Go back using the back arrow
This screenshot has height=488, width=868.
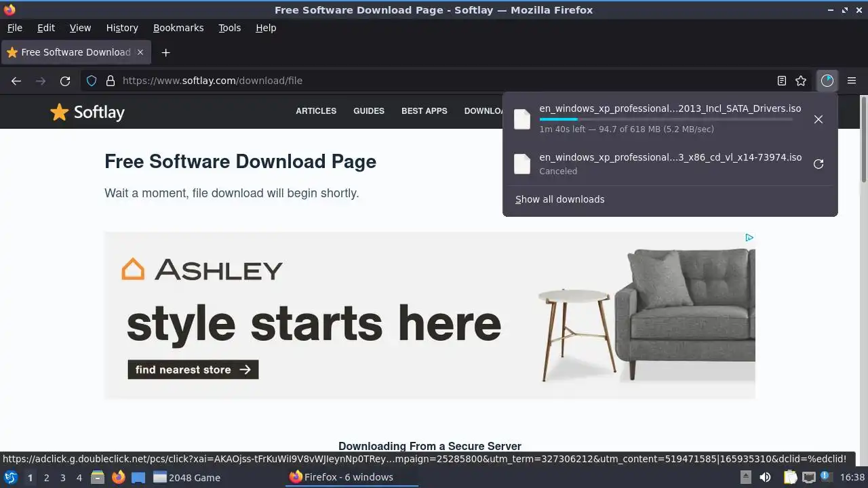(x=16, y=81)
